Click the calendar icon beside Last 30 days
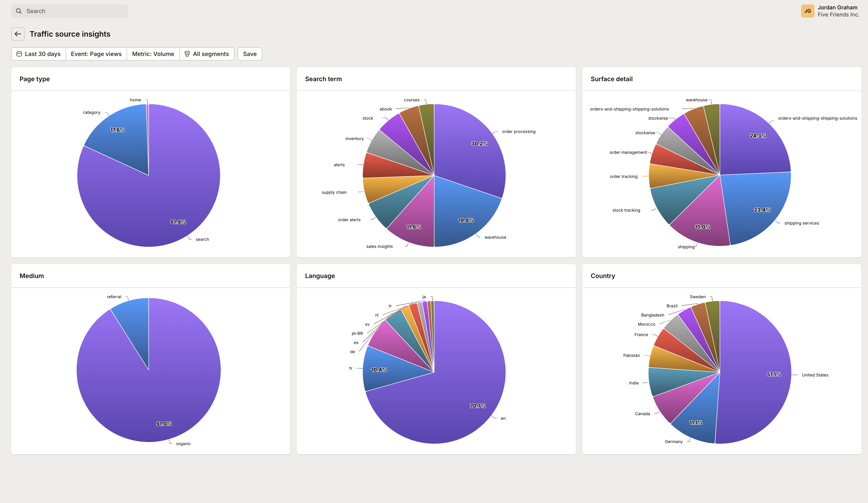The height and width of the screenshot is (503, 868). (19, 54)
